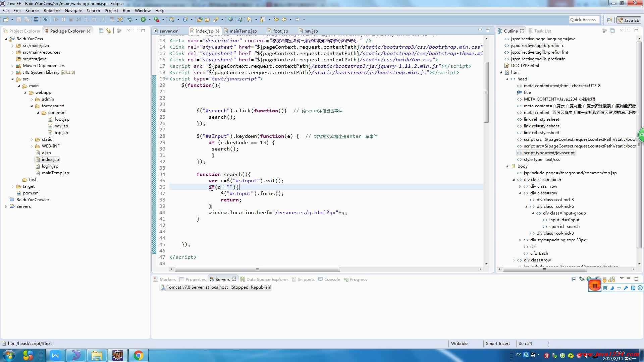The height and width of the screenshot is (362, 644).
Task: Collapse all in Package Explorer
Action: point(101,31)
